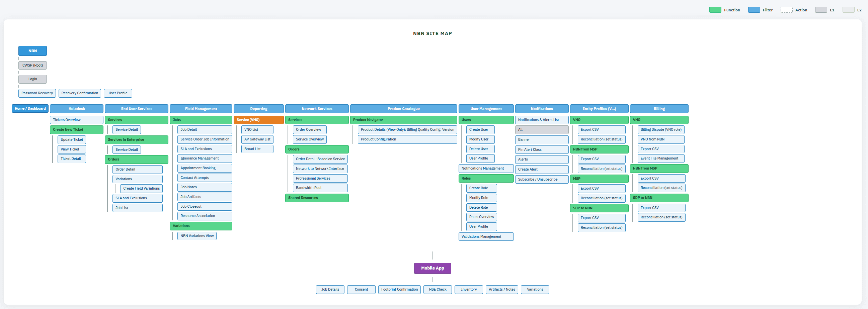Open Pin Alert Class node
This screenshot has height=309, width=868.
[542, 150]
